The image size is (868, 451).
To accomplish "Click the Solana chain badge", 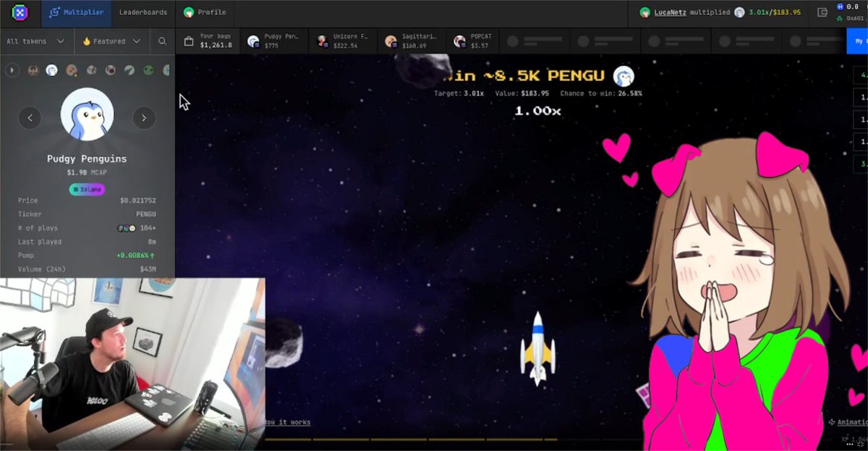I will pos(87,189).
